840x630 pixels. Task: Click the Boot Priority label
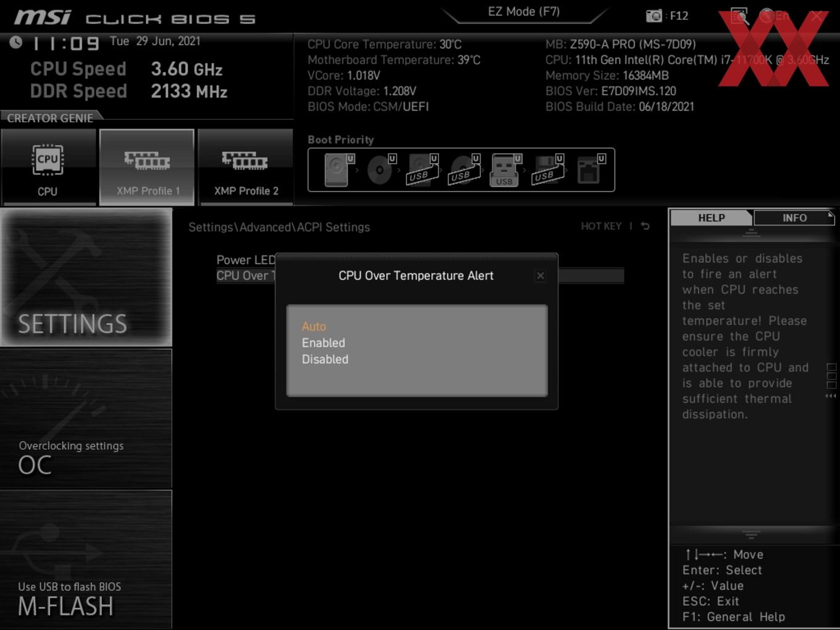tap(341, 140)
